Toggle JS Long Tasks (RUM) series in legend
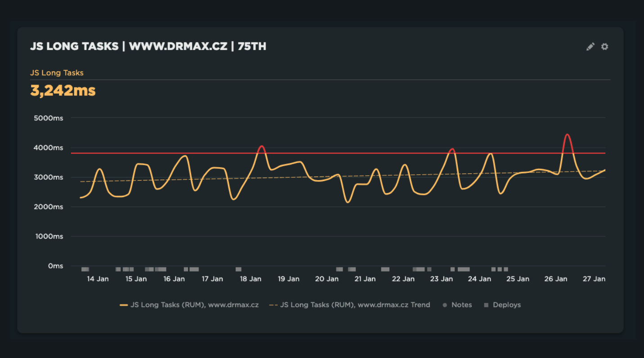Screen dimensions: 644x358 pyautogui.click(x=194, y=305)
